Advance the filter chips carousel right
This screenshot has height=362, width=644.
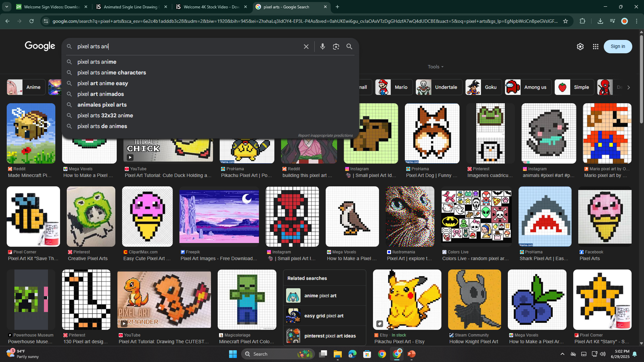point(629,87)
